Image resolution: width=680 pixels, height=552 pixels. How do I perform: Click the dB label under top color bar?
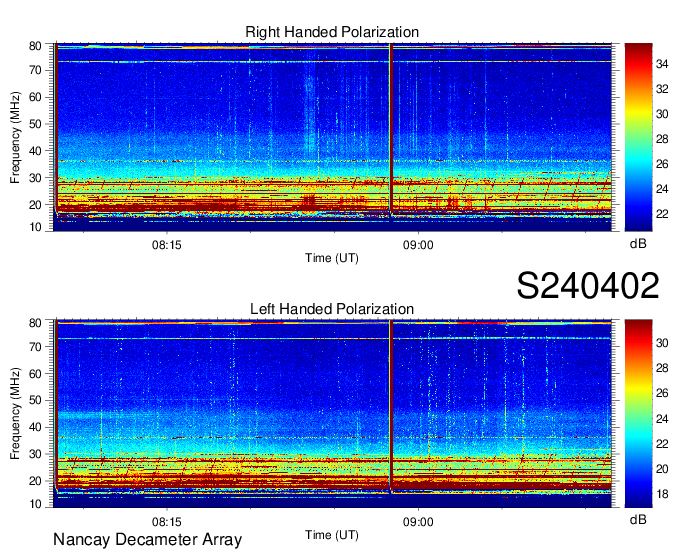pos(638,244)
